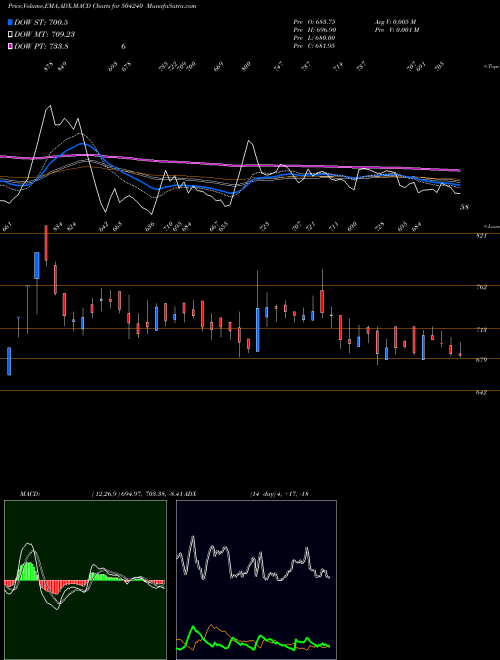Click the ADX (14 day) values text
Viewport: 500px width, 660px height.
pos(279,494)
